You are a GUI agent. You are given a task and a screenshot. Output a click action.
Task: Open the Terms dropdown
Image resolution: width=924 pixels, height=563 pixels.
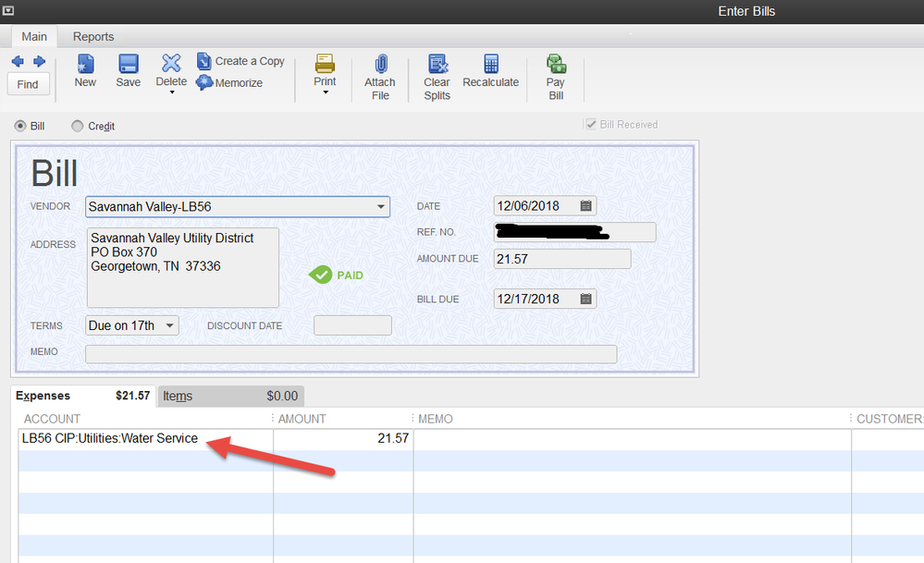(169, 325)
